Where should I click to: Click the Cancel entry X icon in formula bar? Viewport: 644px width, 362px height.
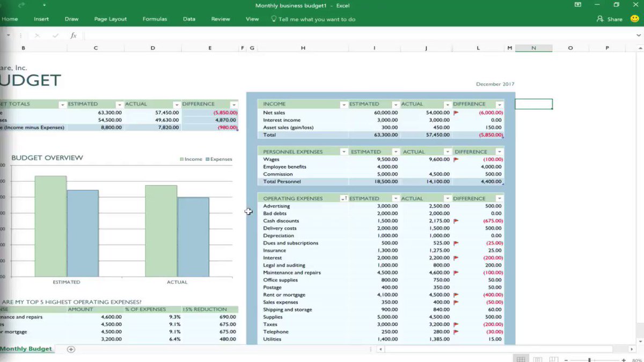point(37,35)
